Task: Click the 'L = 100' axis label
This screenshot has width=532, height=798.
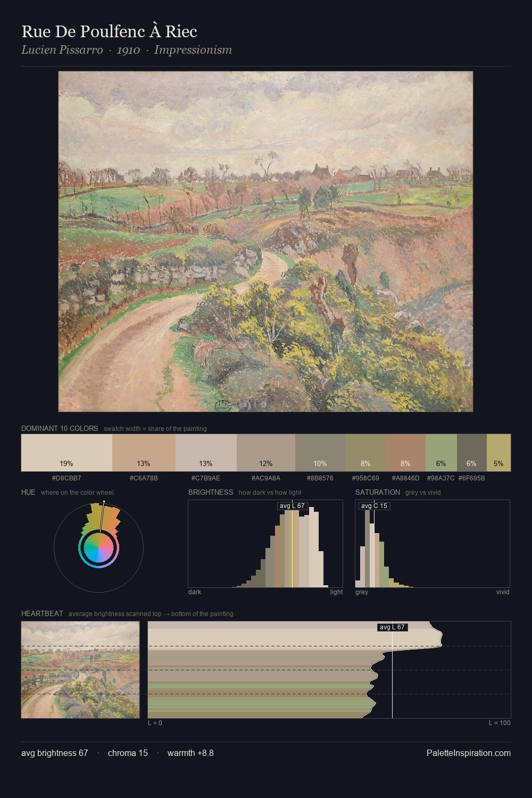Action: pyautogui.click(x=500, y=723)
